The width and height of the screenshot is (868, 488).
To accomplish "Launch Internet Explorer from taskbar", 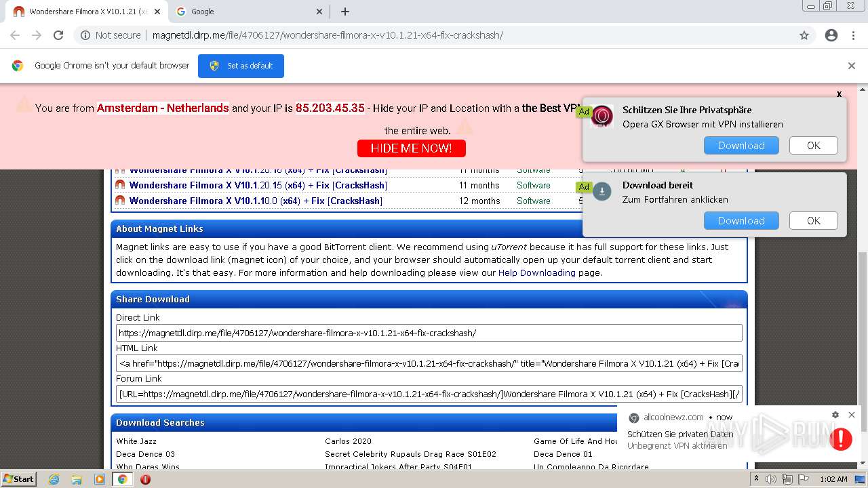I will point(54,479).
